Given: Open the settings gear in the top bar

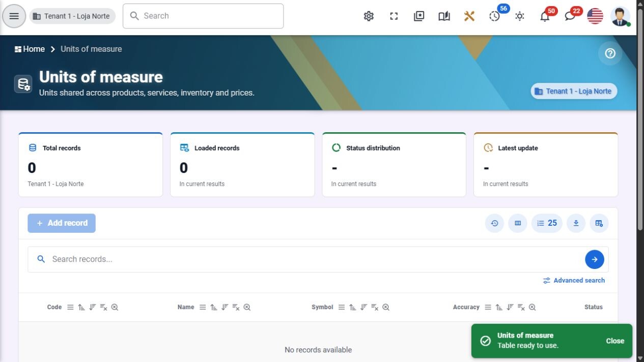Looking at the screenshot, I should [x=369, y=16].
